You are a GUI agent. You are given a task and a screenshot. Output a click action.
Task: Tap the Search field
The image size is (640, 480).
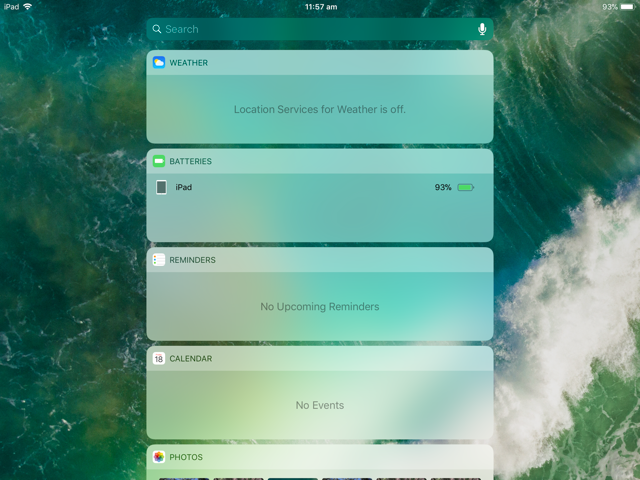click(320, 29)
